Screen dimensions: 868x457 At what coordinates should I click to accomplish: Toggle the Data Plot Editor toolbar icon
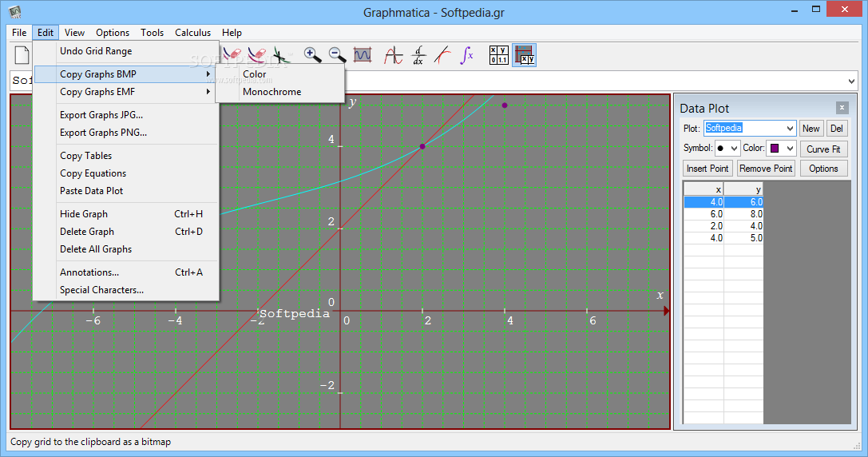click(x=524, y=55)
